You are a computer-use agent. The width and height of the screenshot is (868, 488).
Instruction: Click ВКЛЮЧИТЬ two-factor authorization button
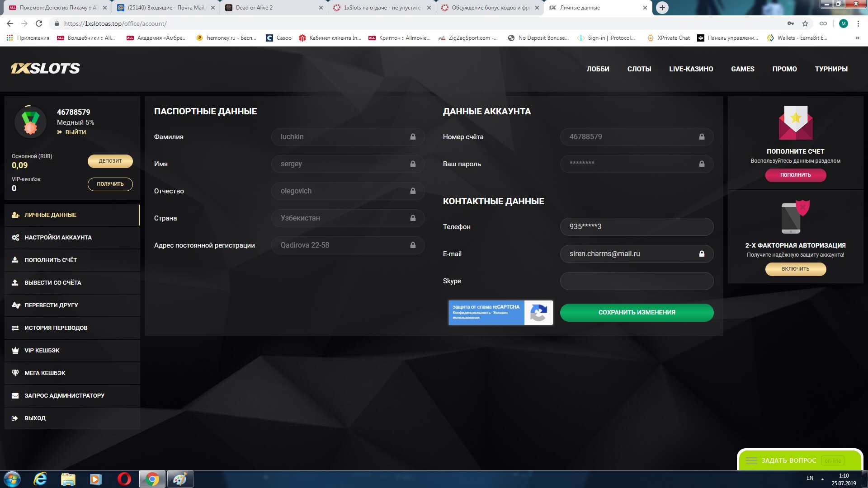coord(795,269)
